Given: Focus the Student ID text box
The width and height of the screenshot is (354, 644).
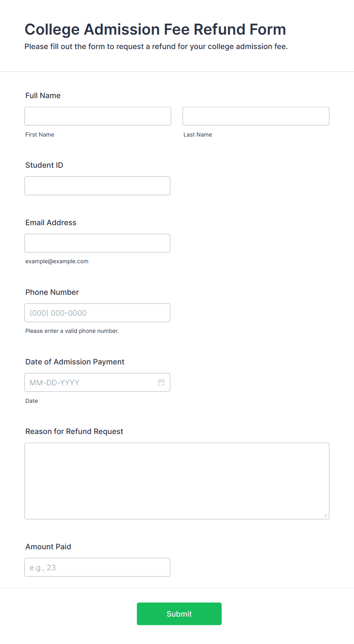Looking at the screenshot, I should (x=97, y=186).
